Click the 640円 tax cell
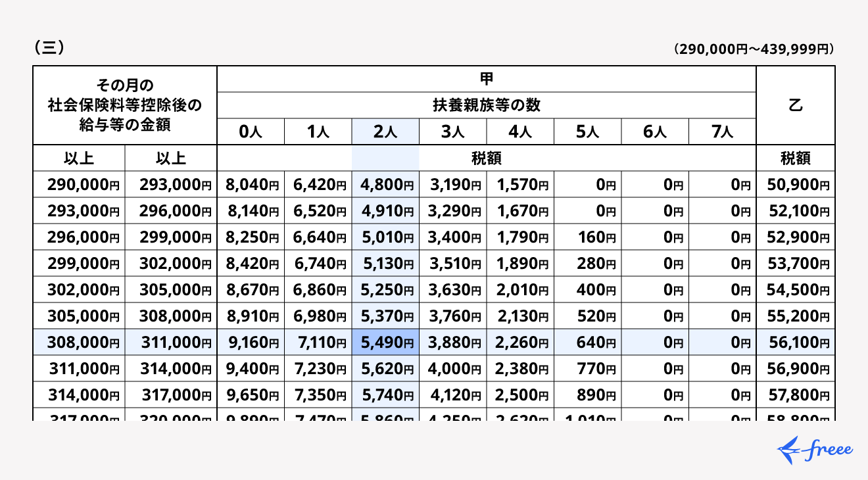Viewport: 868px width, 480px height. pos(587,342)
